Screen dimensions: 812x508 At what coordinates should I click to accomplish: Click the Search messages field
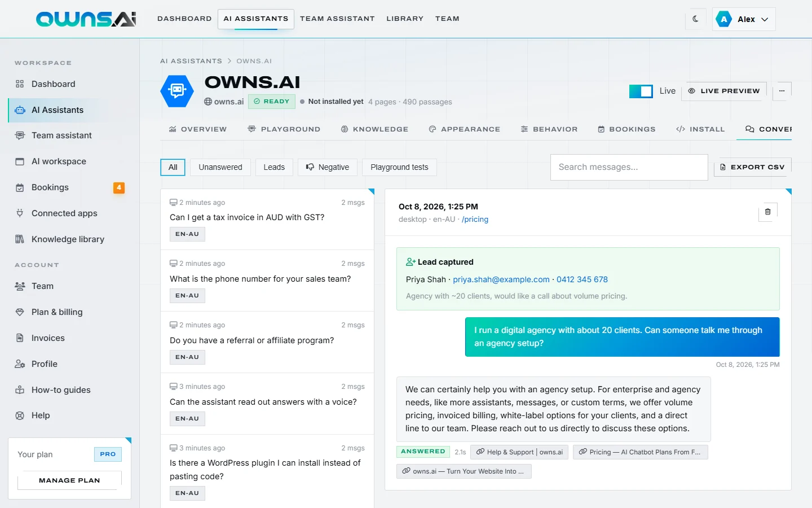[x=629, y=167]
